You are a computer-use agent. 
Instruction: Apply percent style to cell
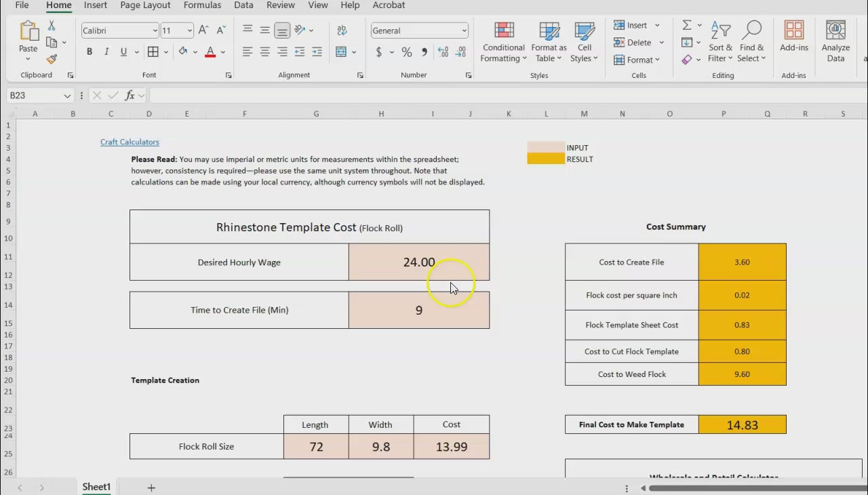(x=407, y=52)
